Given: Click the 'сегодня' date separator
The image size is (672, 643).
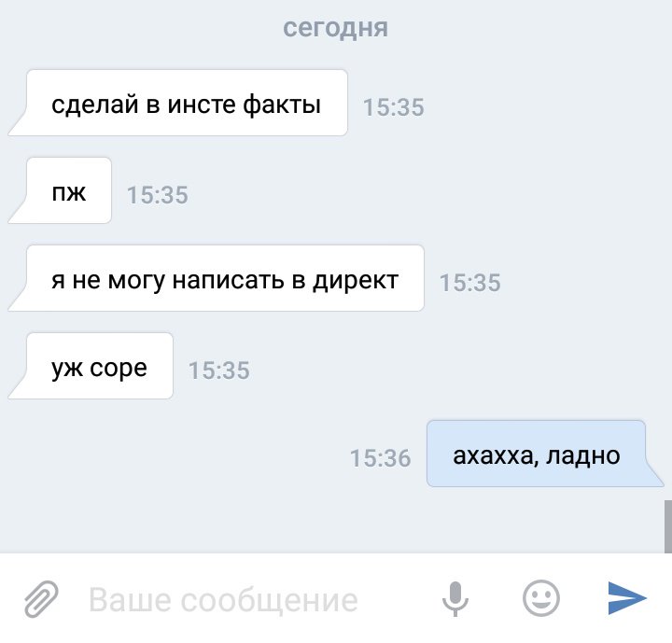Looking at the screenshot, I should coord(336,28).
